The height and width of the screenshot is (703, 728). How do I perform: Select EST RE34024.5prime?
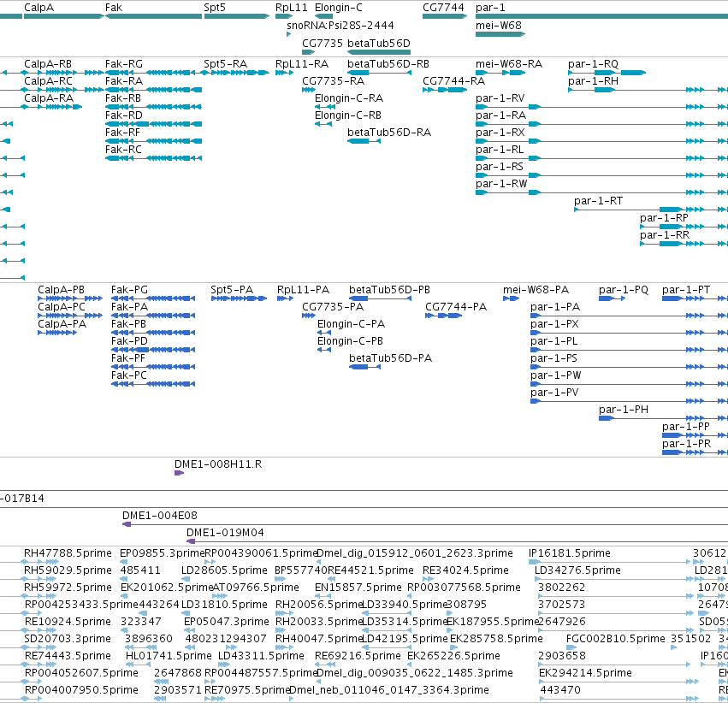[x=428, y=579]
